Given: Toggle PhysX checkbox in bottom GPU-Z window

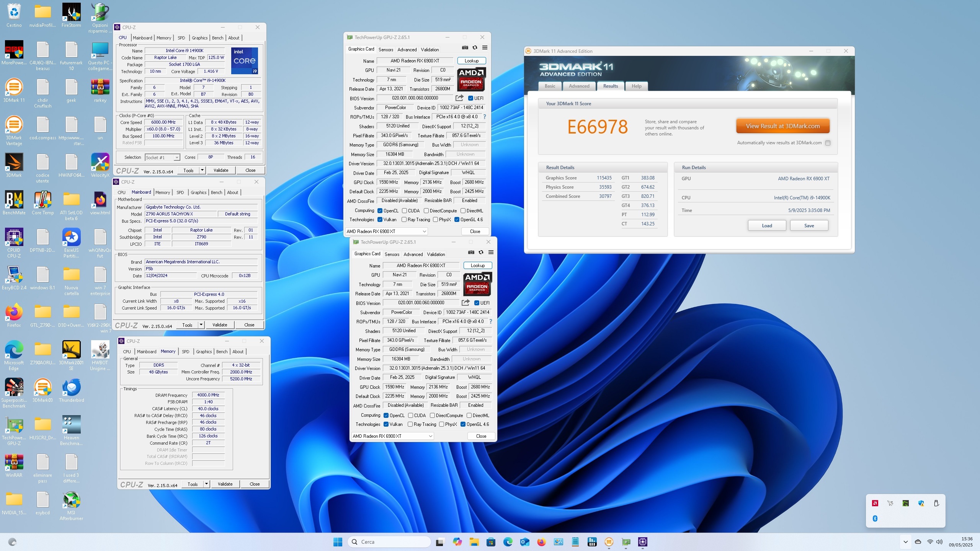Looking at the screenshot, I should click(x=441, y=424).
